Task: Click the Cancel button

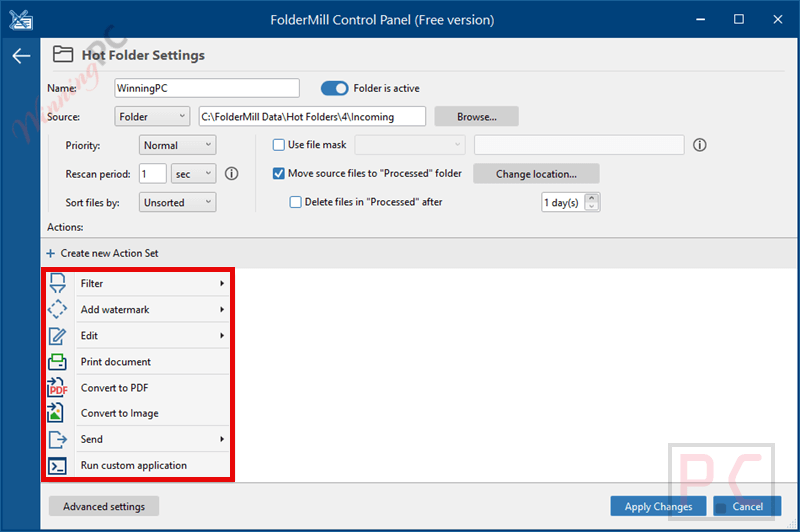Action: point(747,506)
